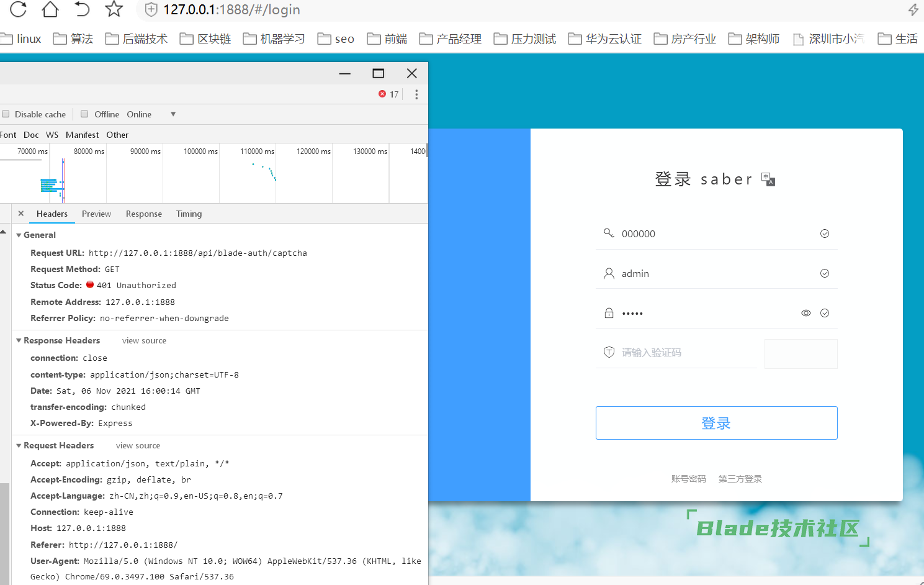
Task: Click the browser address bar URL
Action: pyautogui.click(x=232, y=9)
